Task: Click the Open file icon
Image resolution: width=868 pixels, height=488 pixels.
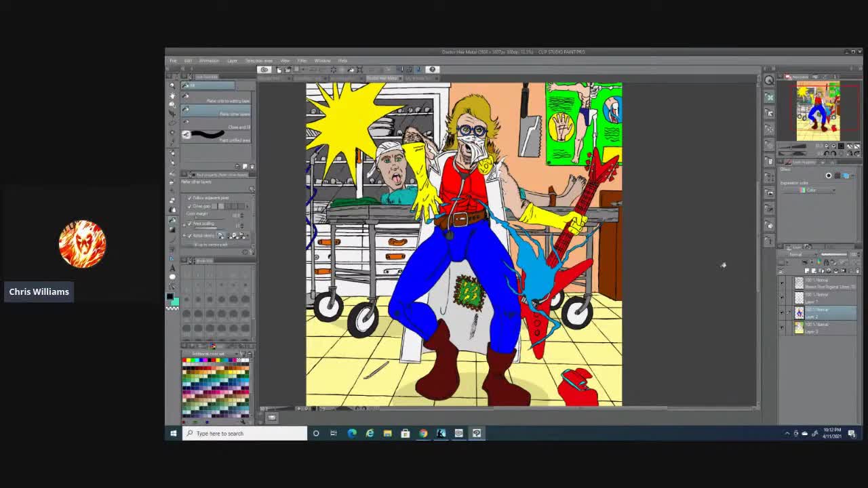Action: pyautogui.click(x=288, y=69)
